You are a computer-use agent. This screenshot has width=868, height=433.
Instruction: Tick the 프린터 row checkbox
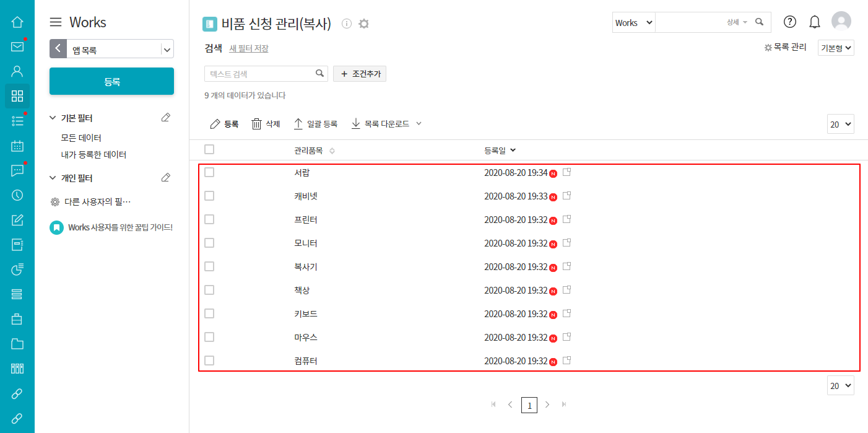(x=209, y=219)
